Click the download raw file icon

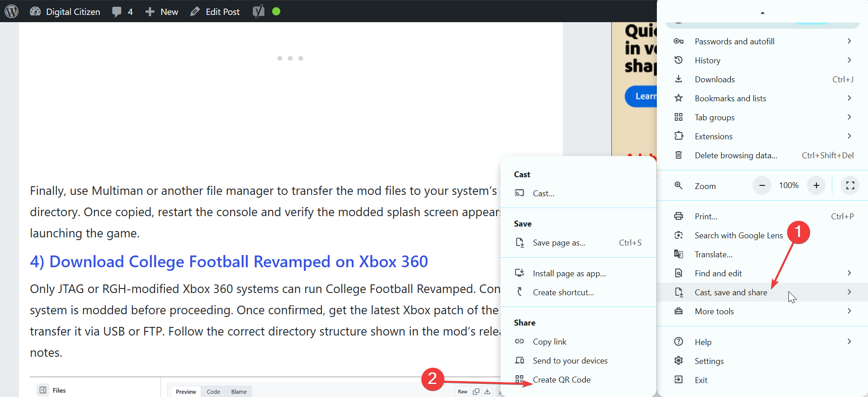coord(487,392)
